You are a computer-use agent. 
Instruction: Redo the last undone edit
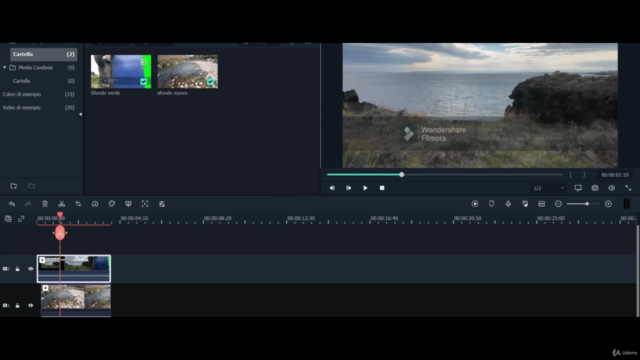point(28,204)
